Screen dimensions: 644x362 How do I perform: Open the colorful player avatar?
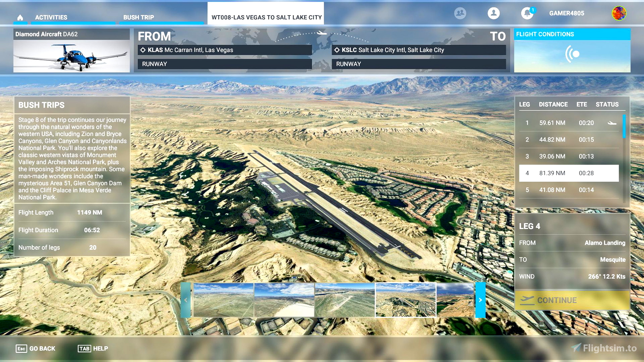[x=619, y=13]
